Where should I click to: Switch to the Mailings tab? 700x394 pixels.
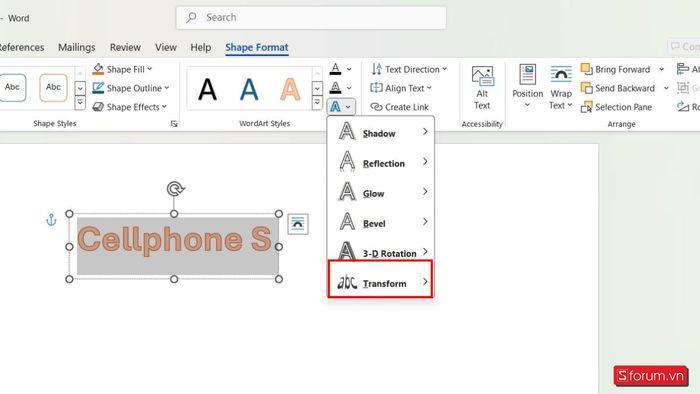click(77, 47)
